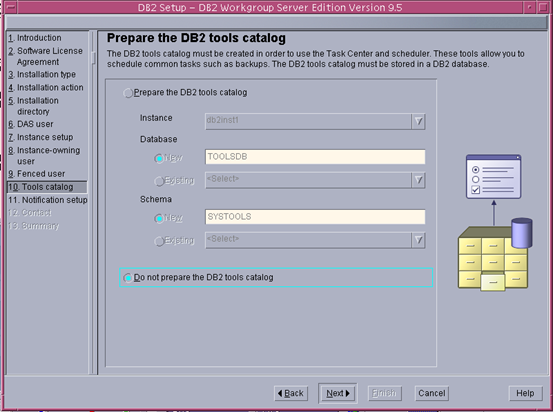Click the disabled Finish button

coord(384,393)
